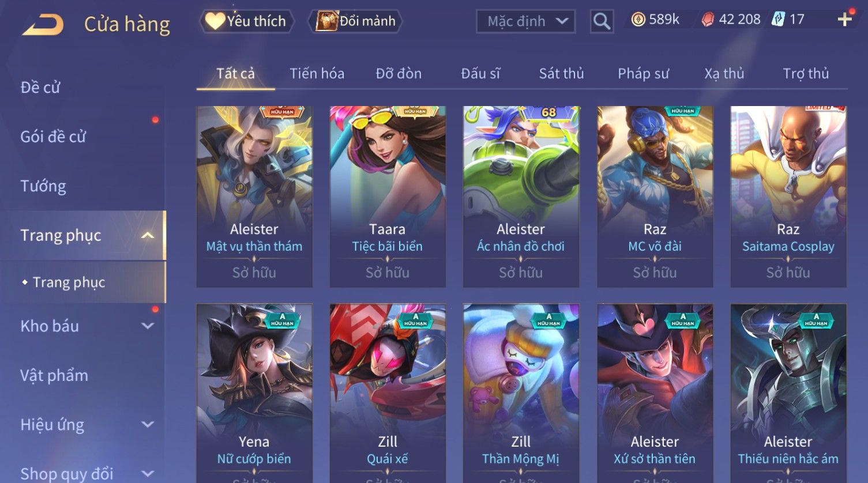Viewport: 868px width, 483px height.
Task: Switch to the Pháp sư tab
Action: (x=643, y=74)
